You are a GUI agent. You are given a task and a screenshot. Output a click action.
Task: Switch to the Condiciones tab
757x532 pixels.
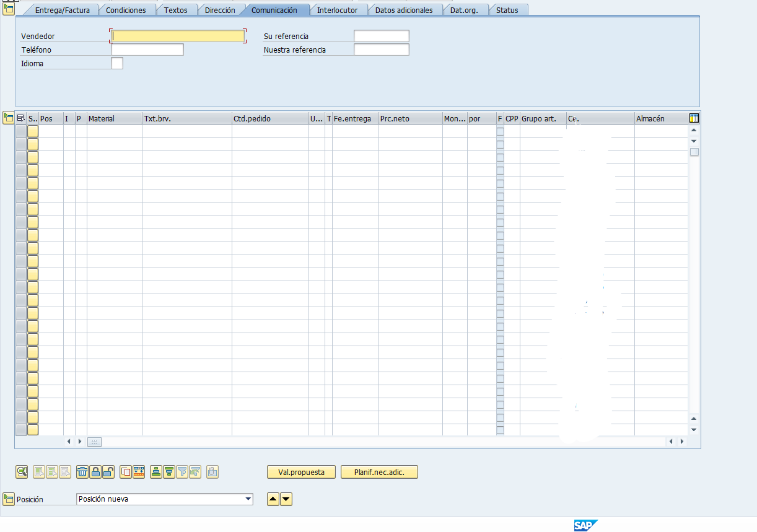(126, 10)
